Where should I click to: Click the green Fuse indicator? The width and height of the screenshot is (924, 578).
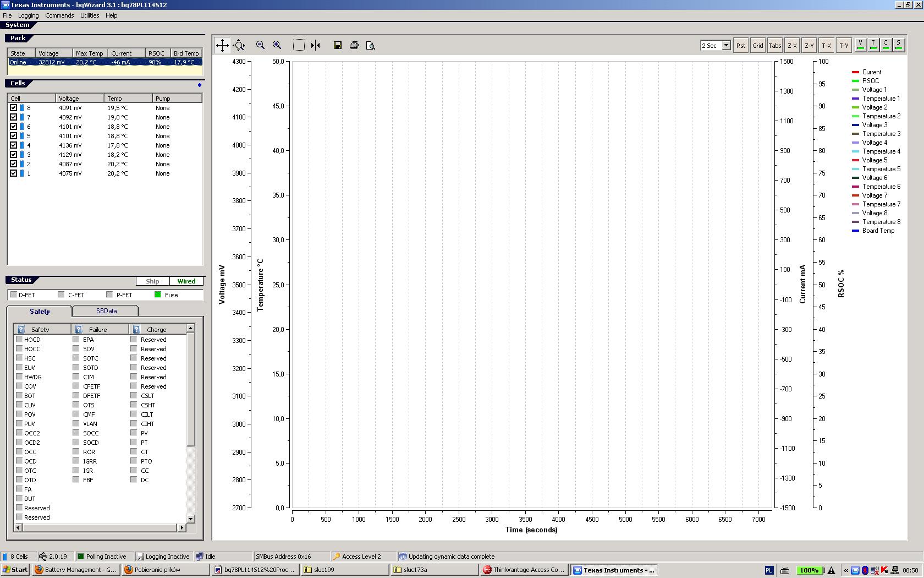[158, 295]
